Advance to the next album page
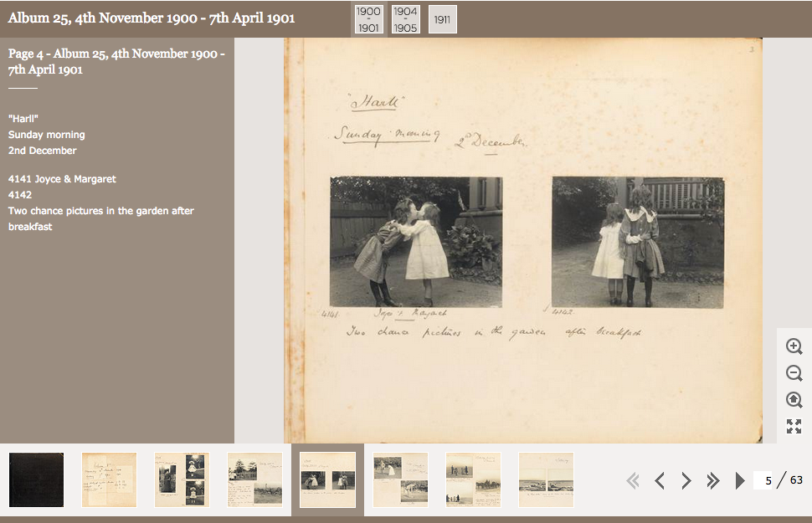This screenshot has height=523, width=812. (x=686, y=480)
